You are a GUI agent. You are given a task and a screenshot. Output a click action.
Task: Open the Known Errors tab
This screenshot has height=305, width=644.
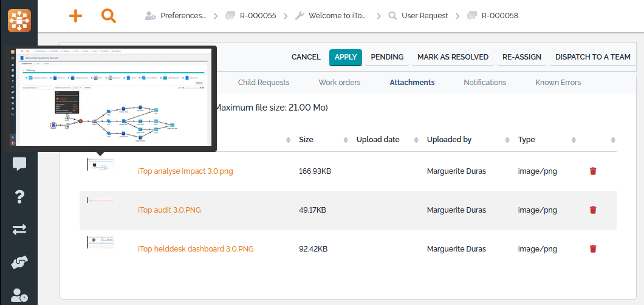(558, 82)
